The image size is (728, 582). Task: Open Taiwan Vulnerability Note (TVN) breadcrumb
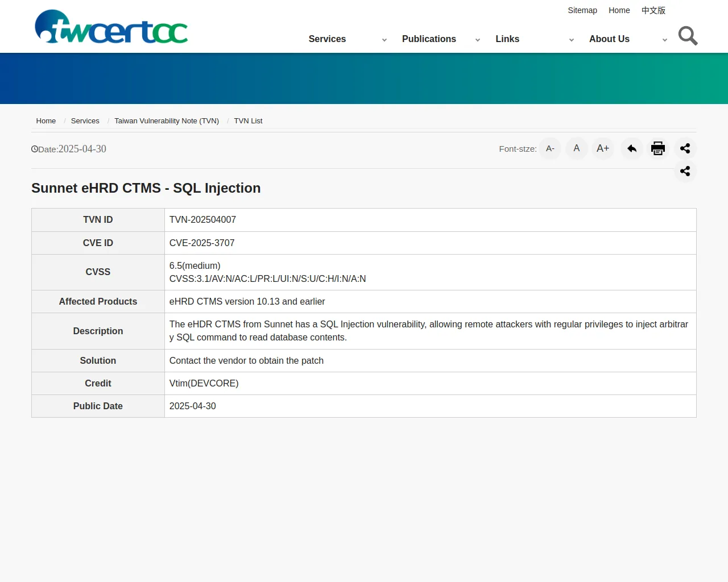[x=167, y=120]
